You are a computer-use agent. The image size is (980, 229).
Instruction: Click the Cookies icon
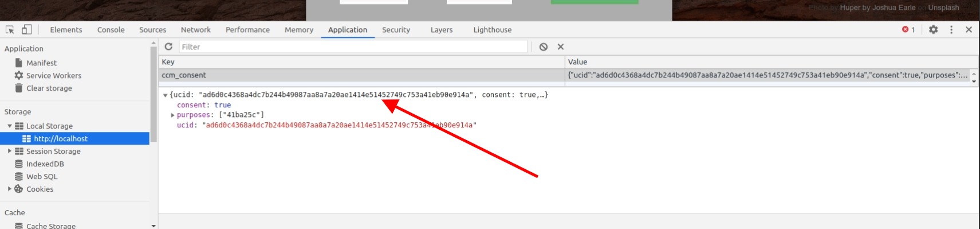coord(19,189)
